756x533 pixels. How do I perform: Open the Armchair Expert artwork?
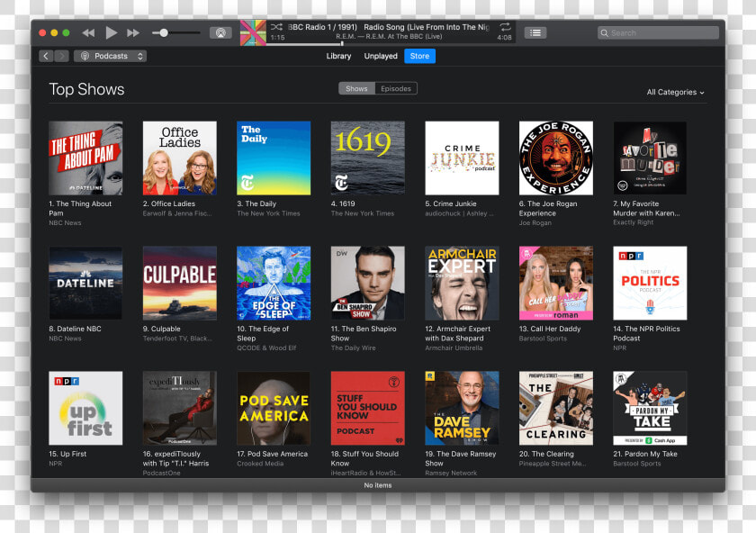click(x=462, y=283)
